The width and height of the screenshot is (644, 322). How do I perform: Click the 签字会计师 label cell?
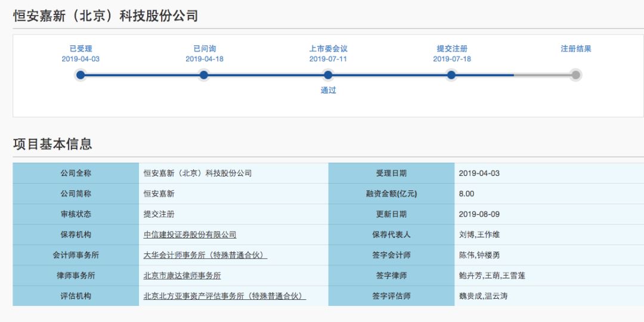pyautogui.click(x=391, y=255)
